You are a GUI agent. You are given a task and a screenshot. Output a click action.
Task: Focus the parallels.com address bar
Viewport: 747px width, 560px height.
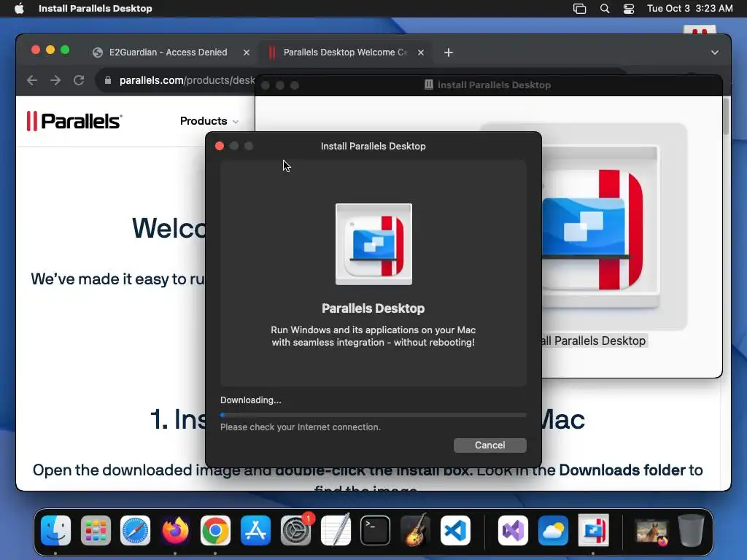pos(187,80)
